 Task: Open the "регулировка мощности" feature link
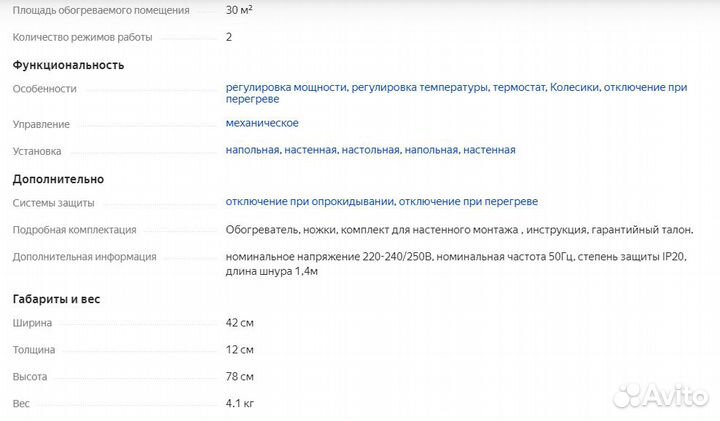(x=286, y=88)
